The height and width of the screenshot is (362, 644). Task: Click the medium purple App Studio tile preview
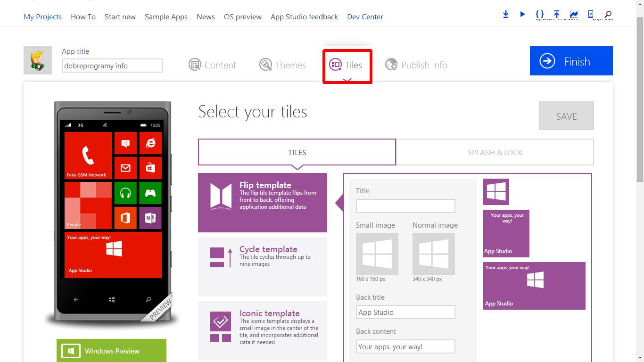click(x=506, y=233)
